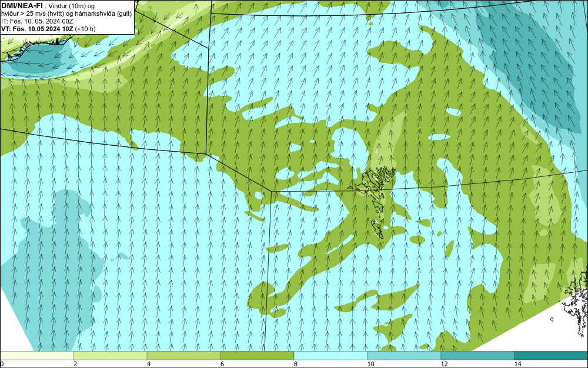Screen dimensions: 588x368
Task: Click the legend scale label 2
Action: click(75, 364)
